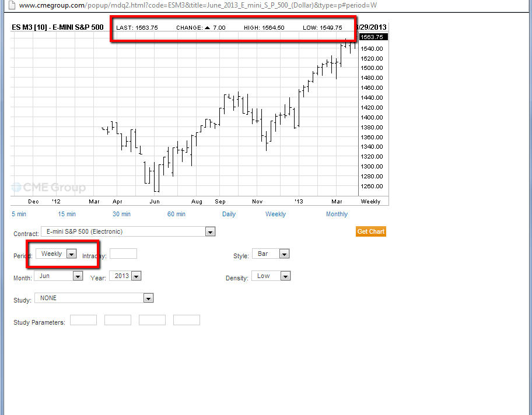532x415 pixels.
Task: Open the Style dropdown showing Bar
Action: [x=271, y=254]
